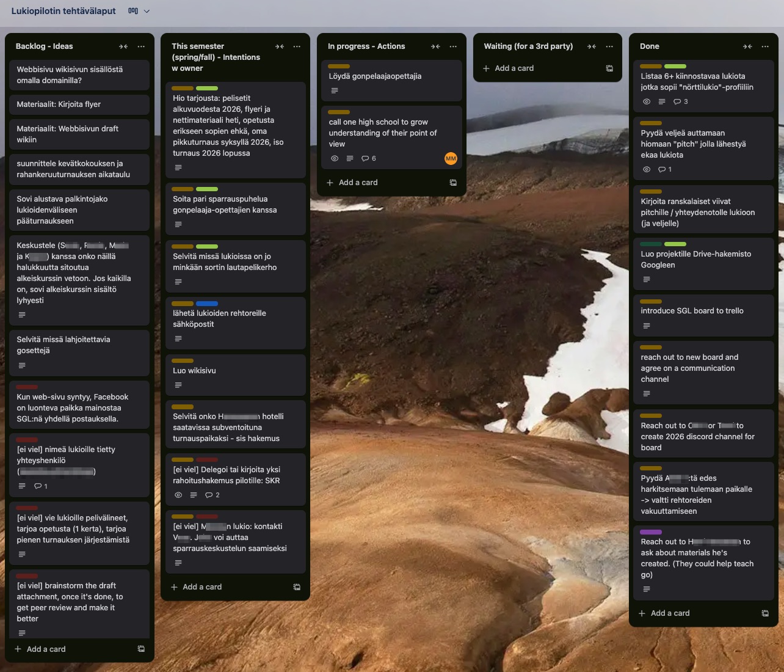Click watch eye icon on 'call one high school' card
The width and height of the screenshot is (784, 672).
tap(335, 159)
